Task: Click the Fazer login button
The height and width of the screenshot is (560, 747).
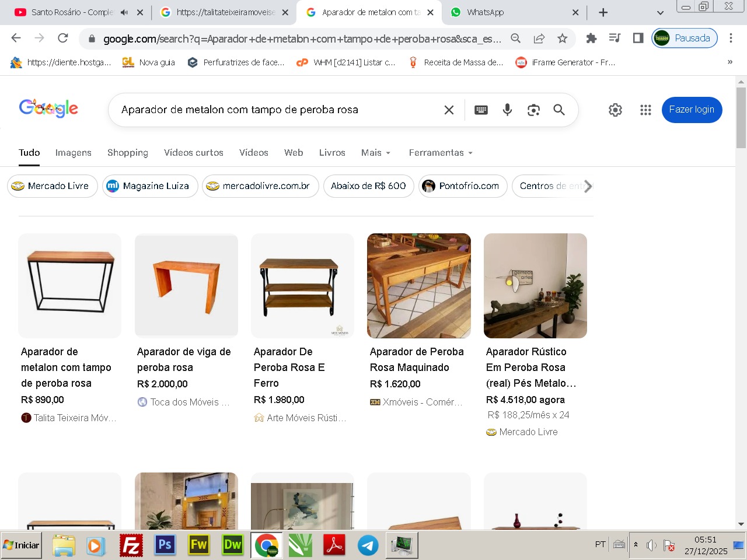Action: pyautogui.click(x=692, y=110)
